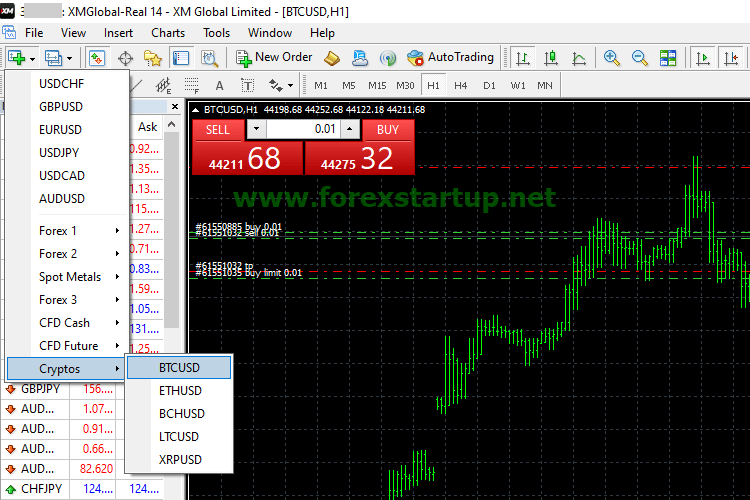Expand the Forex 1 submenu
This screenshot has width=750, height=500.
pyautogui.click(x=66, y=231)
